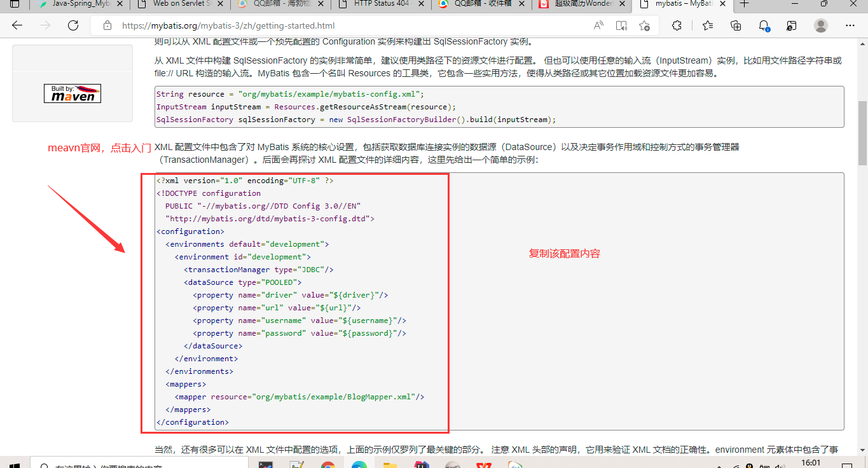868x468 pixels.
Task: Open the tab actions menu icon
Action: coord(15,4)
